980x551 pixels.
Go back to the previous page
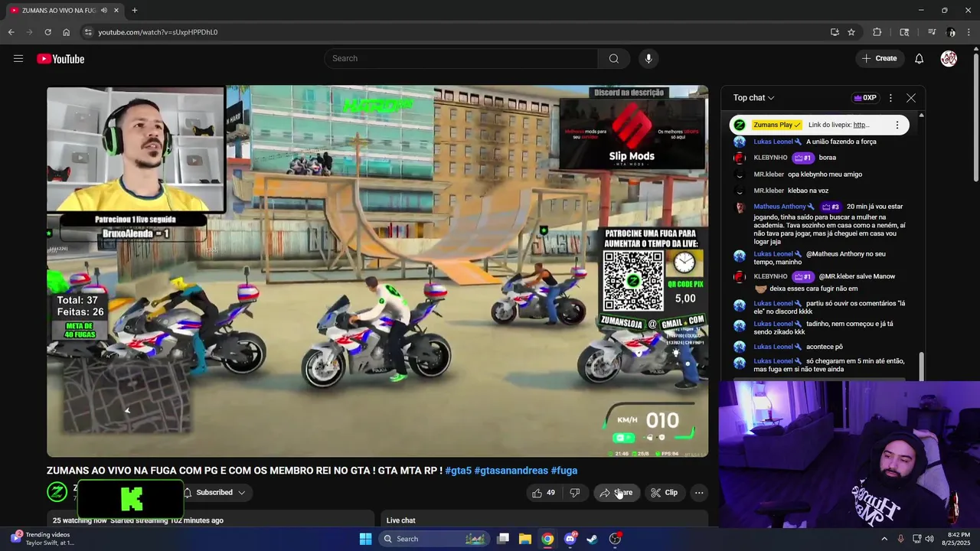tap(11, 32)
